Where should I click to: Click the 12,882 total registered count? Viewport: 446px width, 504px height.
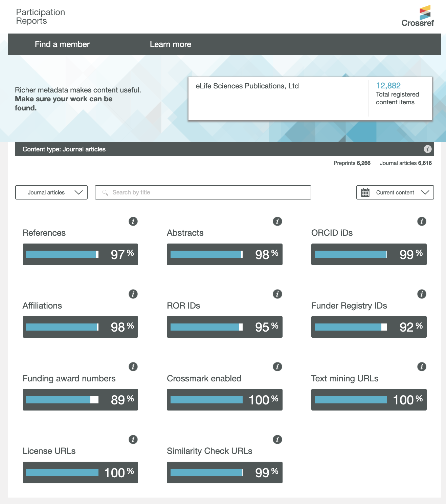[x=388, y=86]
